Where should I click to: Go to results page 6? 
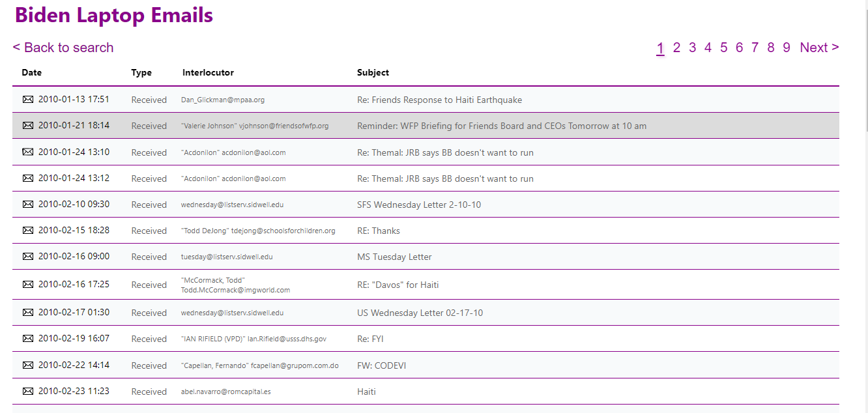pyautogui.click(x=739, y=48)
